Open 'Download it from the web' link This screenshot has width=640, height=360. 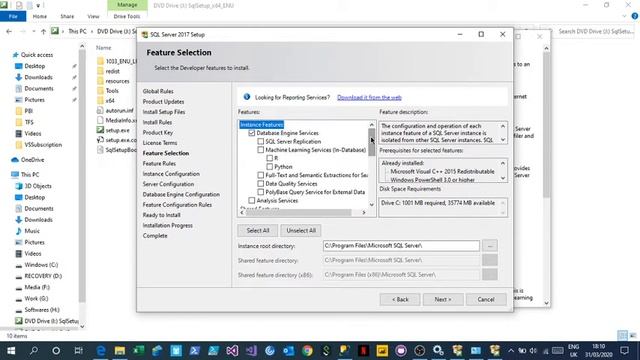(369, 97)
